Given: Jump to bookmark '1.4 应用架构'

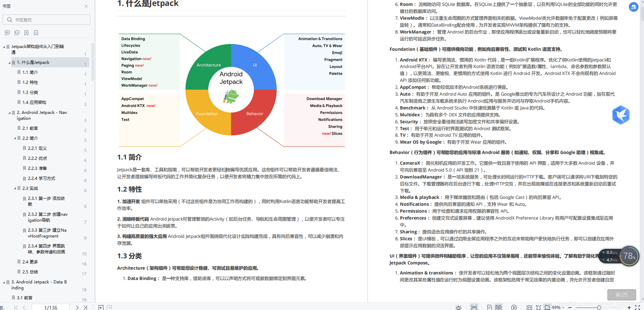Looking at the screenshot, I should pos(34,103).
